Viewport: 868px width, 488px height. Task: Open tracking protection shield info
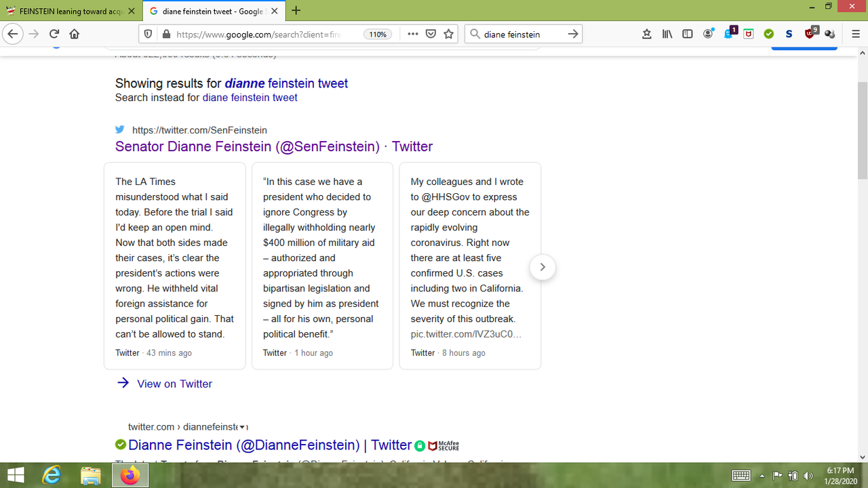(149, 34)
